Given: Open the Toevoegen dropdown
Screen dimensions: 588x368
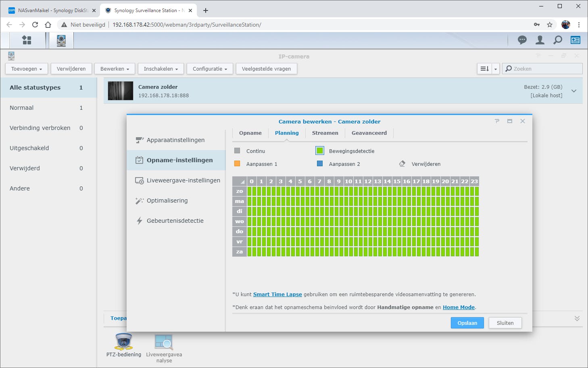Looking at the screenshot, I should tap(26, 69).
